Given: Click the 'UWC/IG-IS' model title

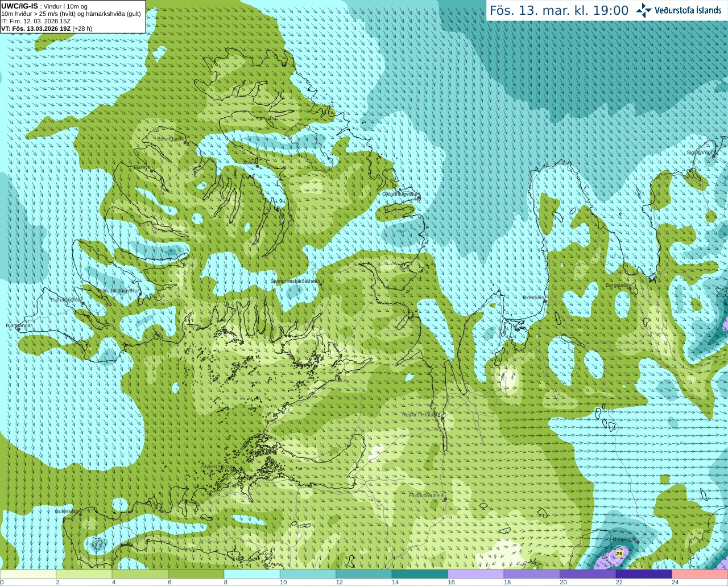Looking at the screenshot, I should (x=20, y=6).
